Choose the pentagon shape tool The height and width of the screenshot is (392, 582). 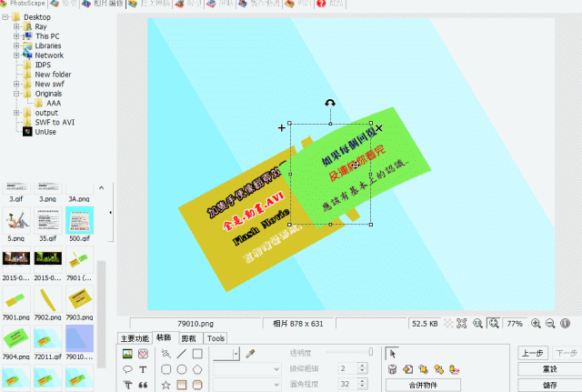(x=197, y=369)
